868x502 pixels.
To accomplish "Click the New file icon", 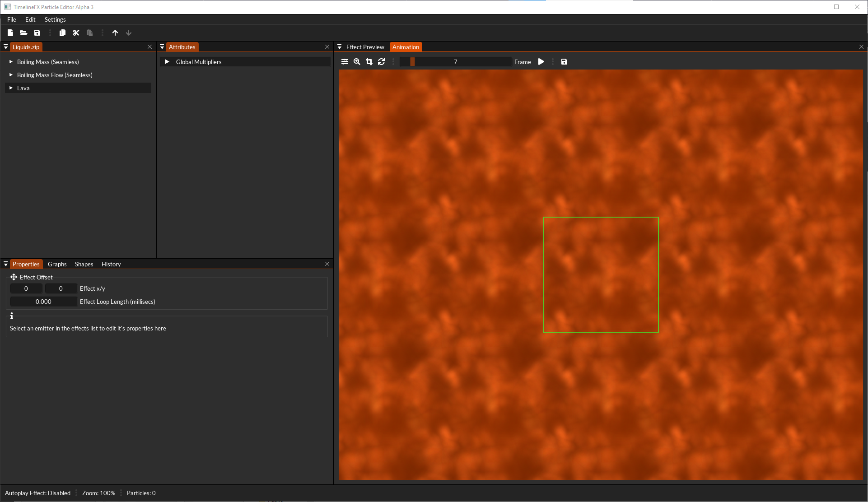I will coord(10,33).
